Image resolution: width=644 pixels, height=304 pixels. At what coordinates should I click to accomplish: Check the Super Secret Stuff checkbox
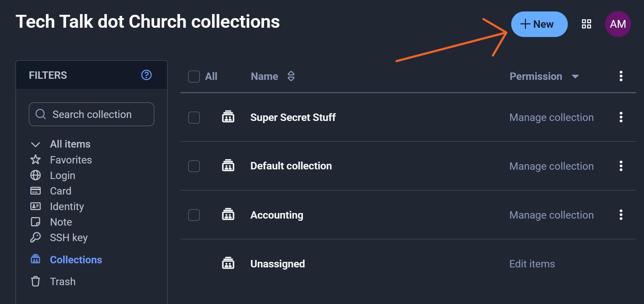pyautogui.click(x=194, y=118)
